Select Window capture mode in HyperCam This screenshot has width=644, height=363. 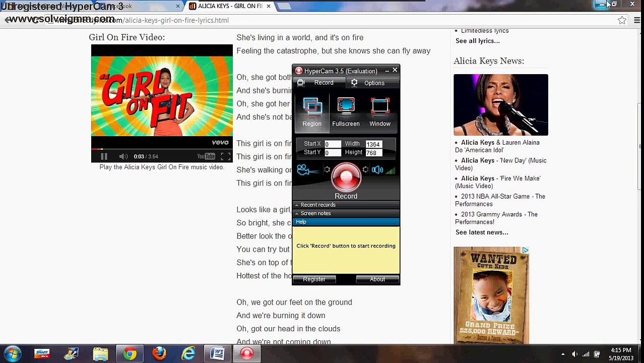tap(380, 112)
